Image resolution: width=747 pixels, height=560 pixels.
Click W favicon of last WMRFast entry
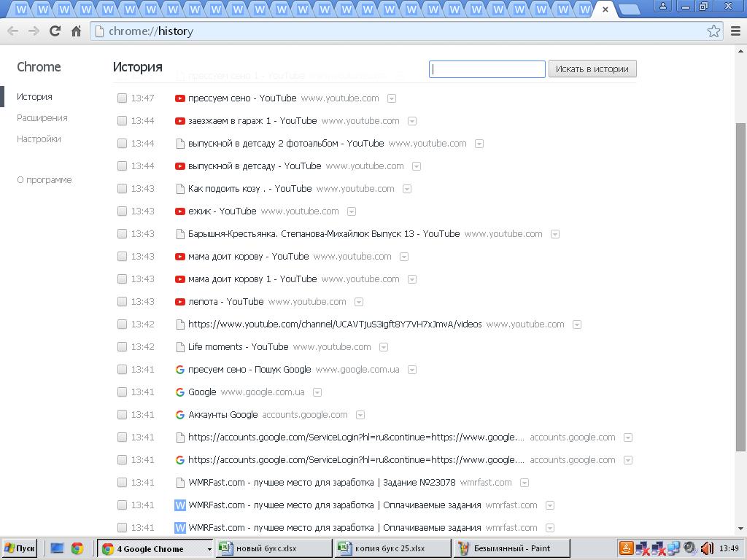[x=179, y=528]
